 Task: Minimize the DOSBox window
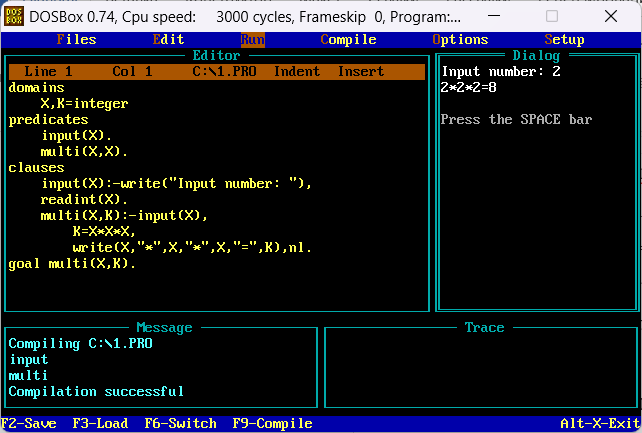(x=494, y=16)
